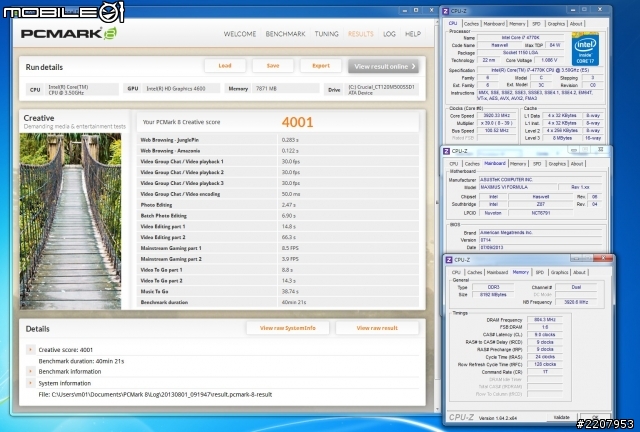
Task: Click the Batch Photo Editing row
Action: tap(278, 216)
